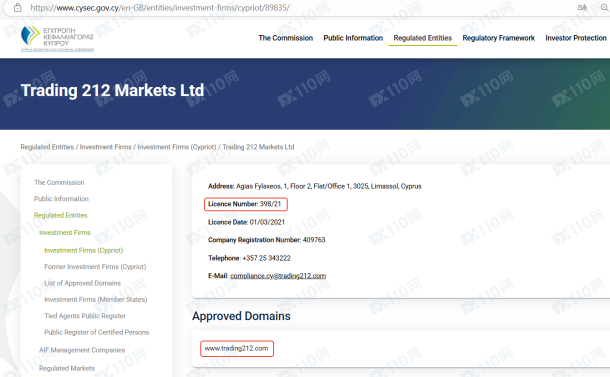Image resolution: width=610 pixels, height=377 pixels.
Task: Click the www.trading212.com approved domain
Action: (x=237, y=348)
